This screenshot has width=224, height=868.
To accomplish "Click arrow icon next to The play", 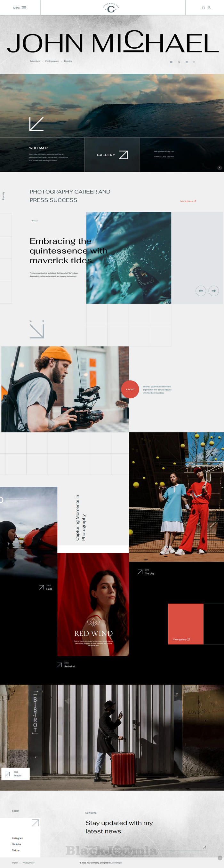I will (140, 572).
